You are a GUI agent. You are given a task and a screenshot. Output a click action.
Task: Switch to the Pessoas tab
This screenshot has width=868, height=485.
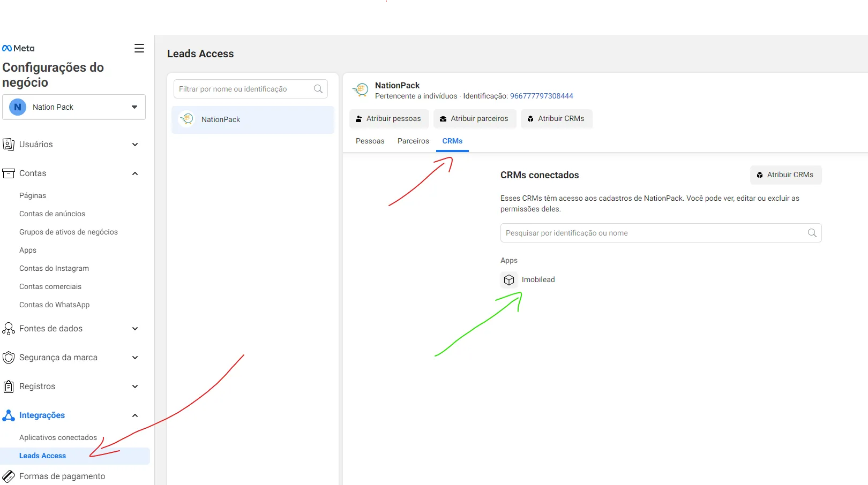click(370, 141)
